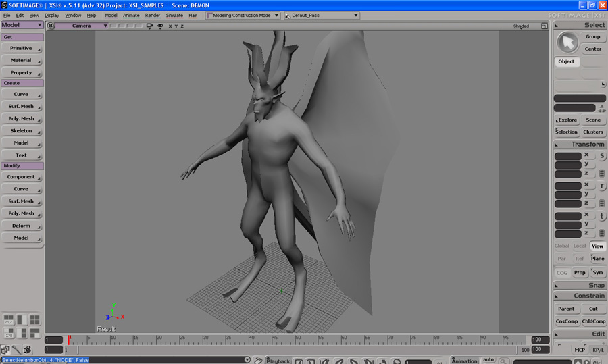Select the Scale S transform icon
608x364 pixels.
point(601,156)
